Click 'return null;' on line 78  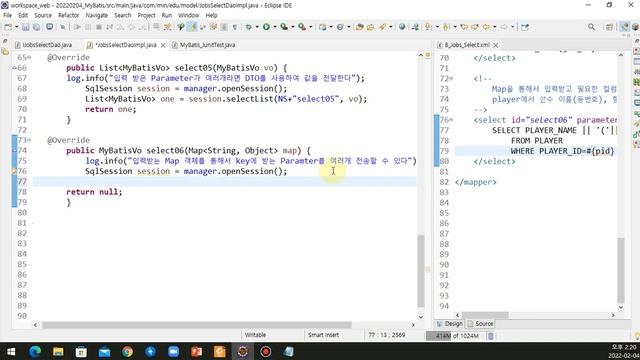point(94,192)
